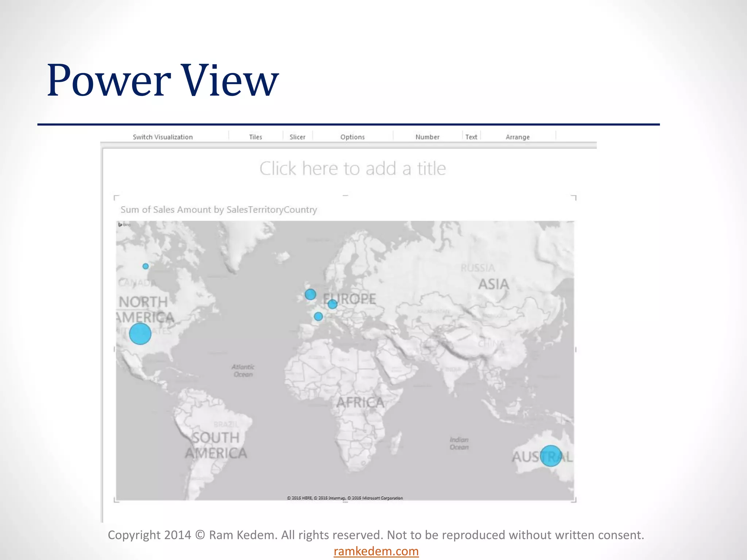The image size is (747, 560).
Task: Click the map's top-right corner resize handle
Action: [x=574, y=198]
